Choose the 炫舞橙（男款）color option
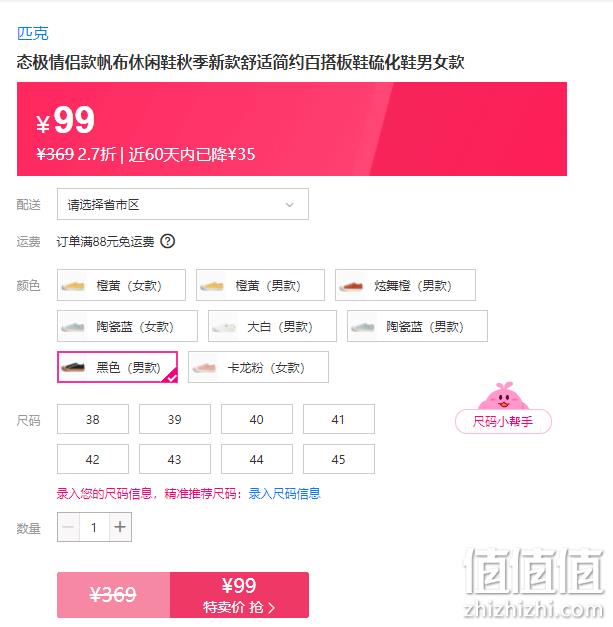This screenshot has width=613, height=627. pyautogui.click(x=405, y=285)
